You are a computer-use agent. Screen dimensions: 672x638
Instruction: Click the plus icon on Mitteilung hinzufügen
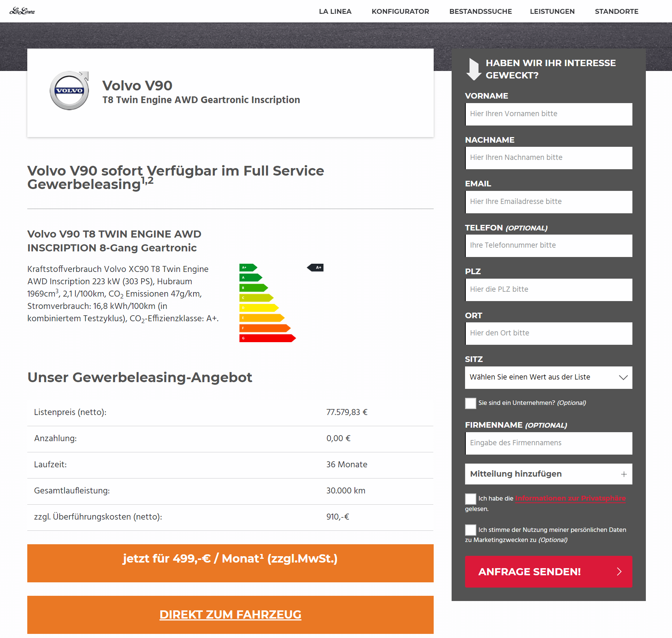pos(624,474)
